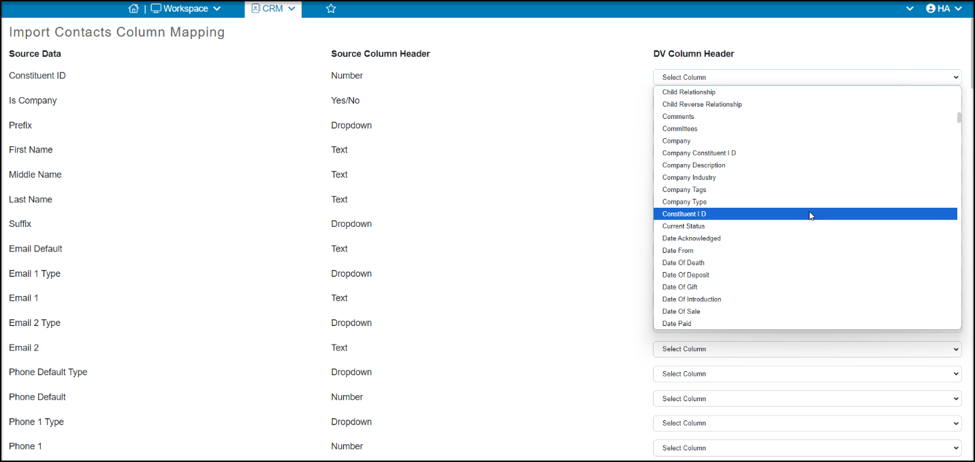Expand the CRM tab chevron

click(x=292, y=9)
